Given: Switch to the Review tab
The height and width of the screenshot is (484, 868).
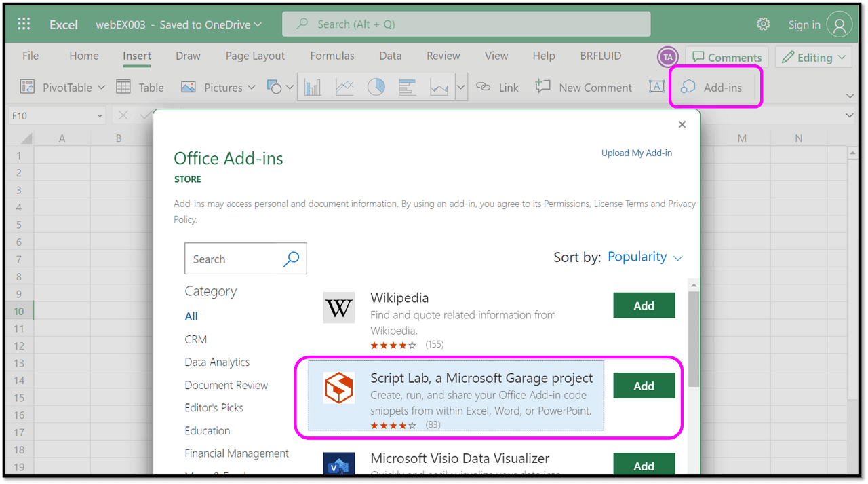Looking at the screenshot, I should [x=443, y=56].
